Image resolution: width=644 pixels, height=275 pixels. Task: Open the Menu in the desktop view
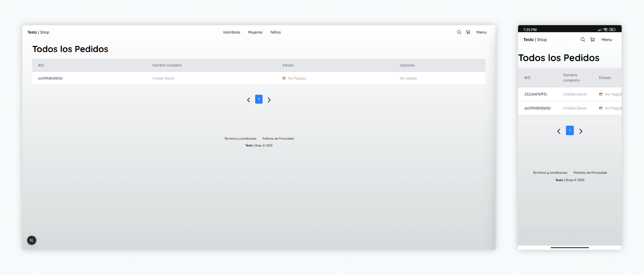(x=481, y=32)
